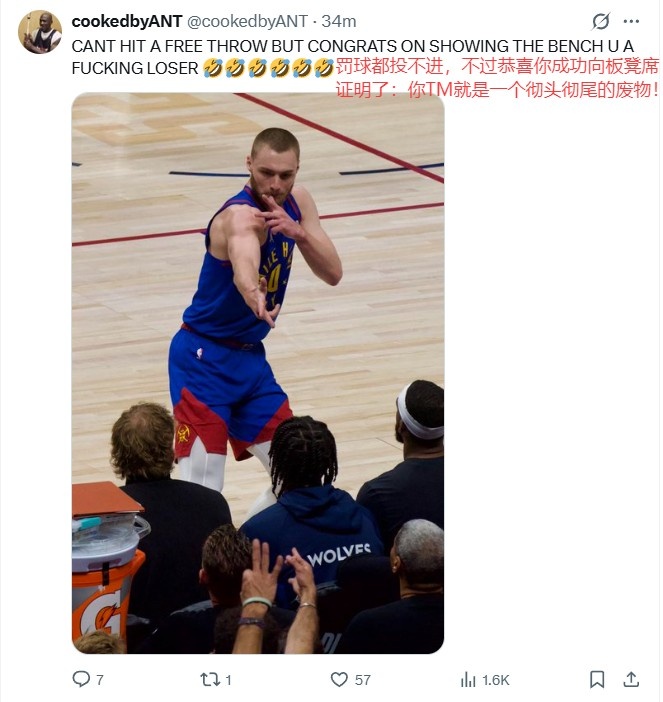Open the reply icon with 7 comments

[x=81, y=680]
